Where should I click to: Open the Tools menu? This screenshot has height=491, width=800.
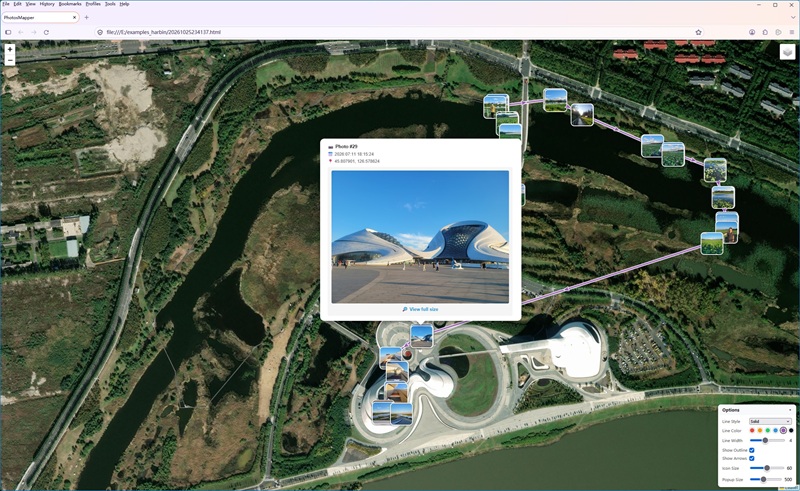[110, 4]
